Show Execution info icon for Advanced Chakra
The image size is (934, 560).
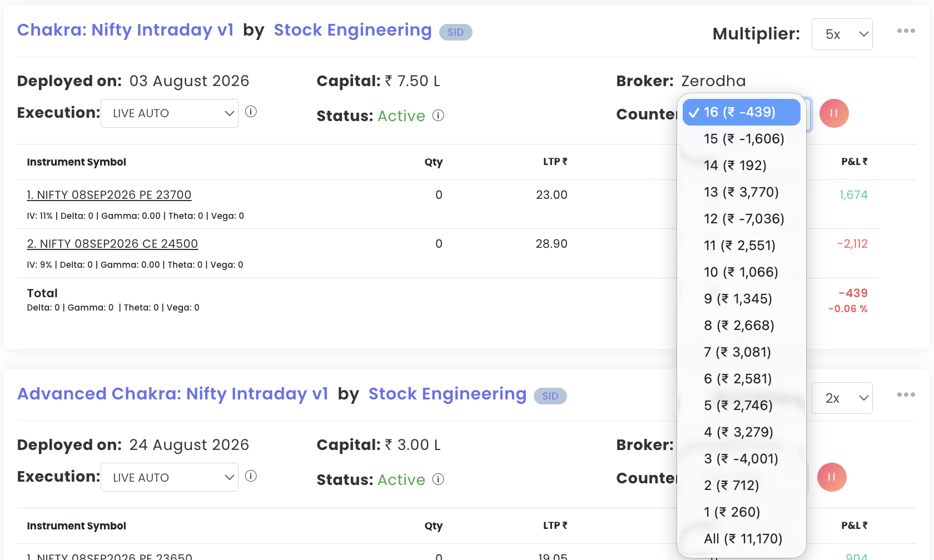point(251,476)
